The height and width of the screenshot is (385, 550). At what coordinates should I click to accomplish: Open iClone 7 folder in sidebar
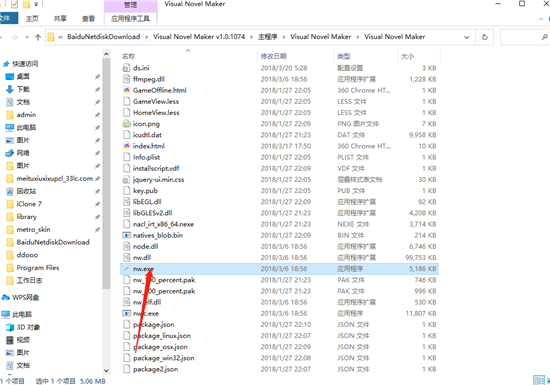pyautogui.click(x=29, y=204)
